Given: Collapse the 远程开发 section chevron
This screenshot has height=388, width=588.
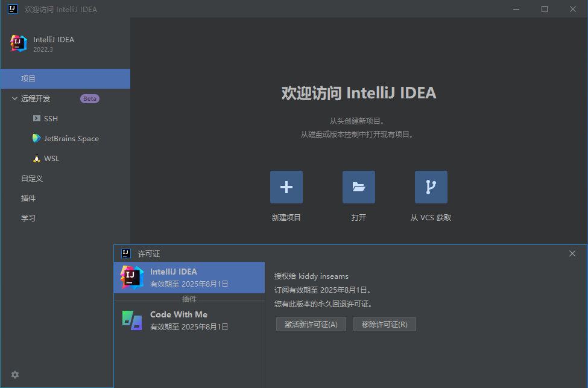Looking at the screenshot, I should (x=14, y=98).
